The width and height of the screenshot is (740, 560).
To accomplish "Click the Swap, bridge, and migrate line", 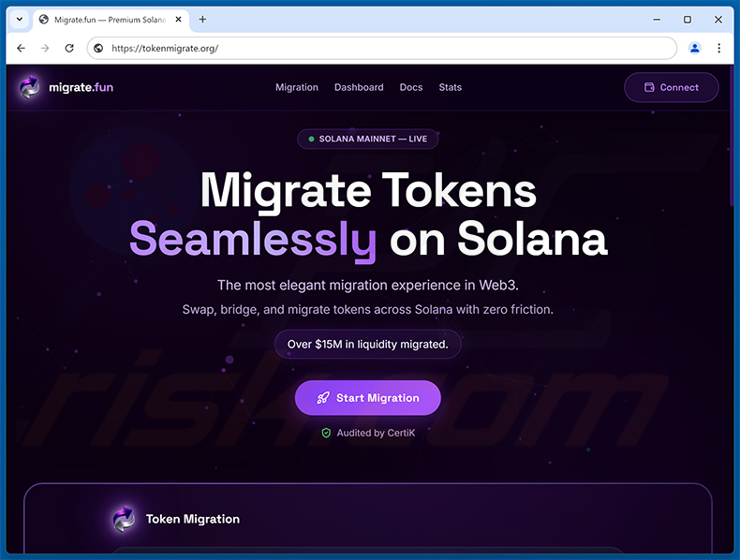I will point(367,309).
